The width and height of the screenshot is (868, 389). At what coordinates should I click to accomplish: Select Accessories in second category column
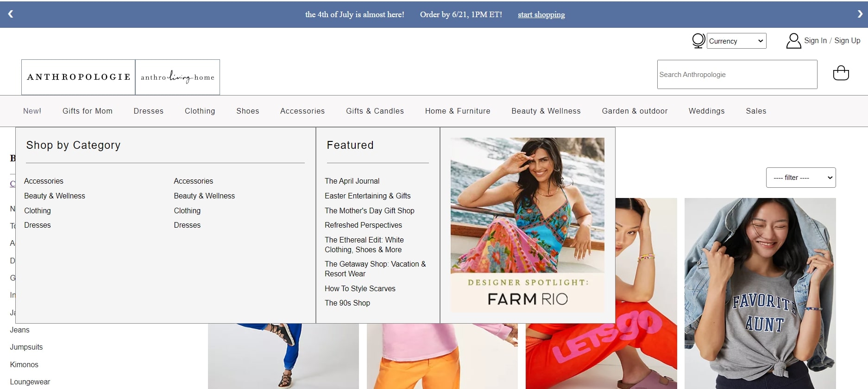(x=194, y=181)
